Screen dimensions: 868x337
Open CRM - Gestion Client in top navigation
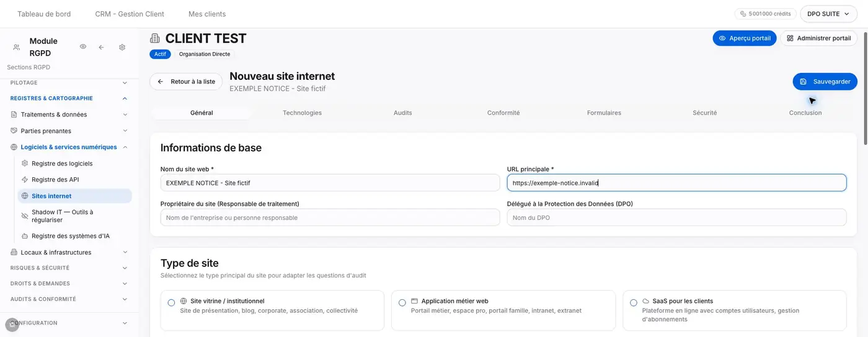pyautogui.click(x=130, y=14)
